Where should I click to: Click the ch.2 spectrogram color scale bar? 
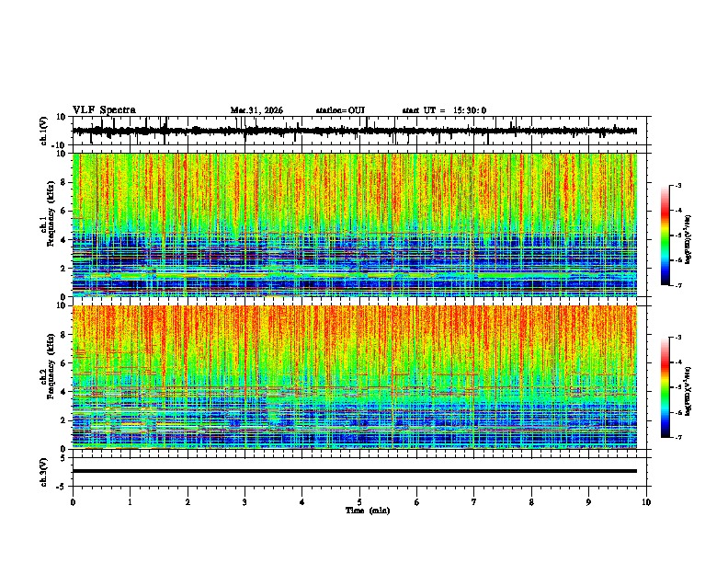click(x=665, y=387)
